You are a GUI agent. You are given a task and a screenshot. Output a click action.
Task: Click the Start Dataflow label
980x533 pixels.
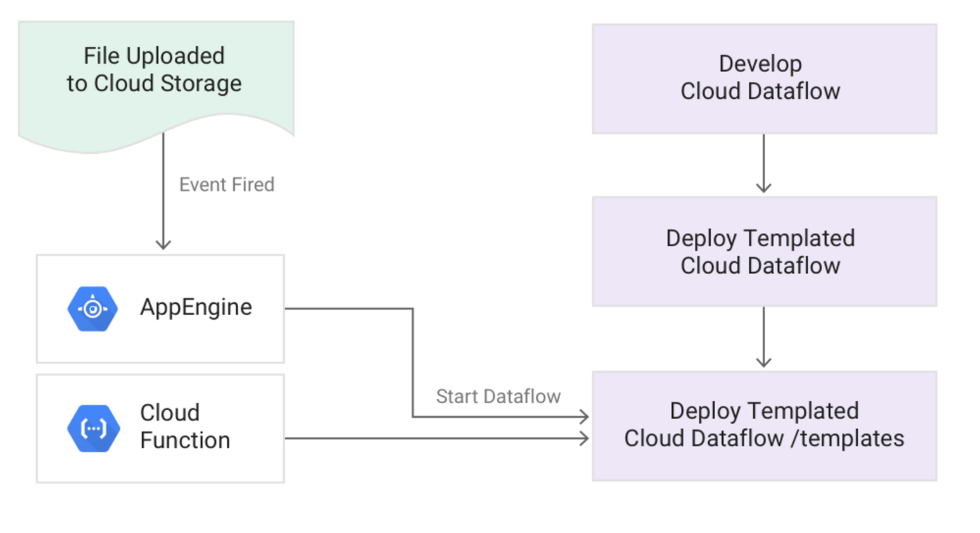point(499,396)
